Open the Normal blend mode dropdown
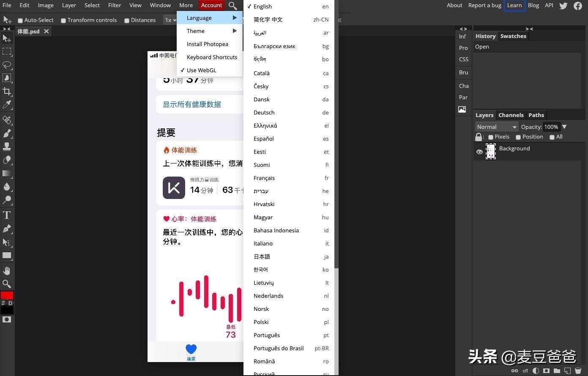Image resolution: width=588 pixels, height=376 pixels. coord(496,127)
